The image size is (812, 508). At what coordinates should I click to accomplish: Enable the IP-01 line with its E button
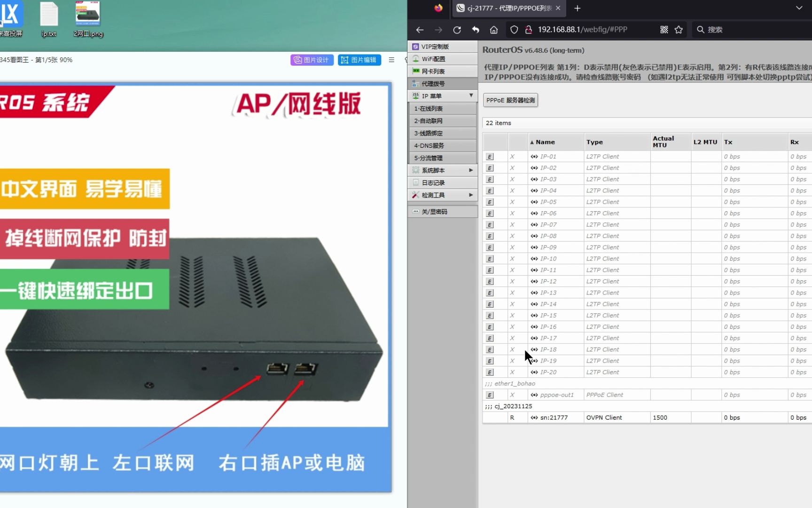pyautogui.click(x=490, y=156)
